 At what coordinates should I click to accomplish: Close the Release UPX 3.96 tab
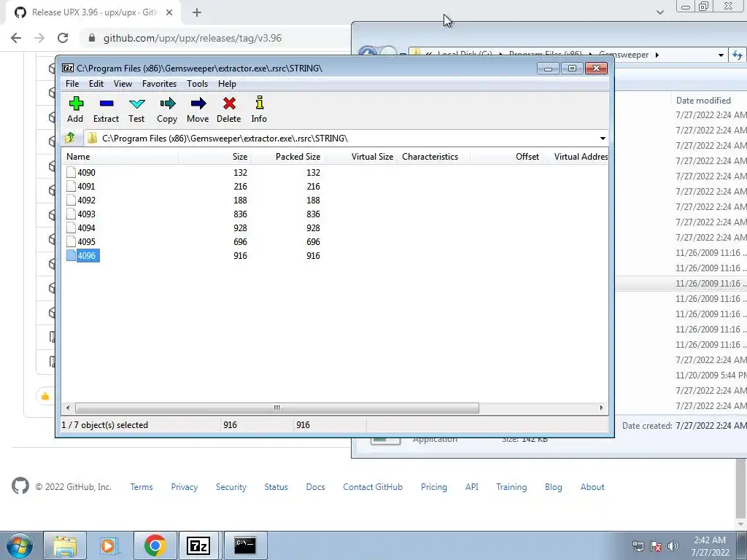coord(169,12)
